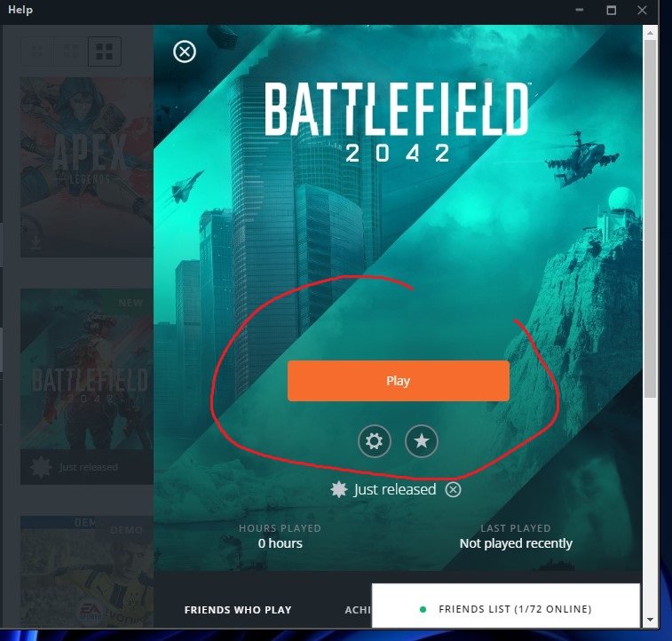Select Apex Legends game tile
This screenshot has width=672, height=641.
click(x=87, y=167)
